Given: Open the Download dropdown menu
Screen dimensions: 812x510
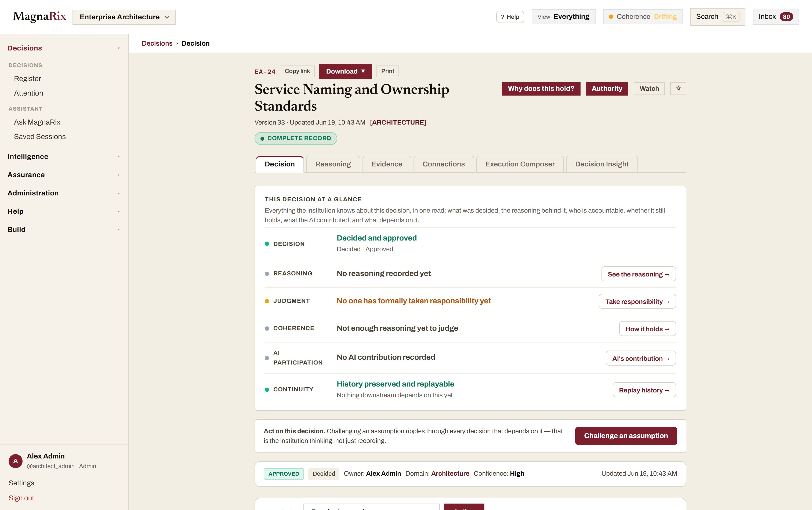Looking at the screenshot, I should [345, 71].
